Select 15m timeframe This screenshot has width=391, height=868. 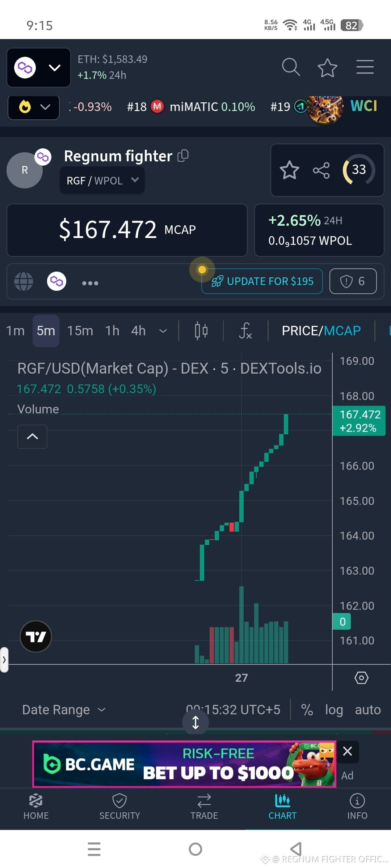coord(80,331)
